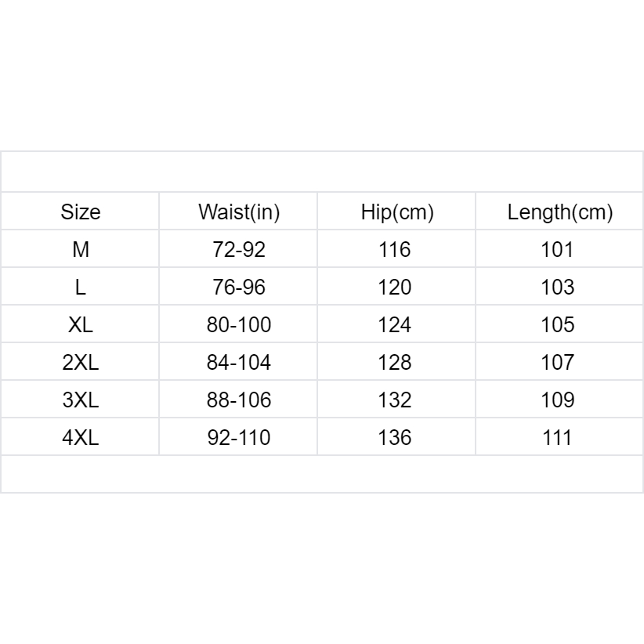
Task: Click the waist value 76-96
Action: pos(239,287)
